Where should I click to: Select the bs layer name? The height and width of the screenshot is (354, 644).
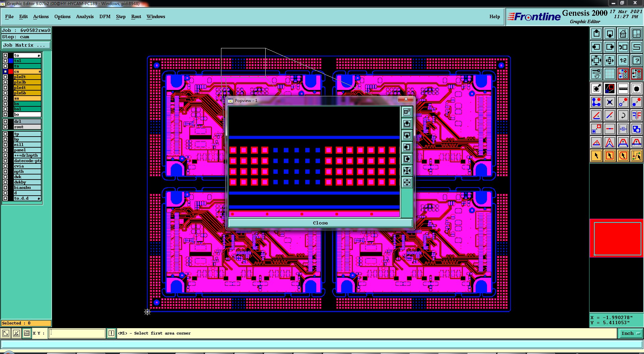click(27, 104)
